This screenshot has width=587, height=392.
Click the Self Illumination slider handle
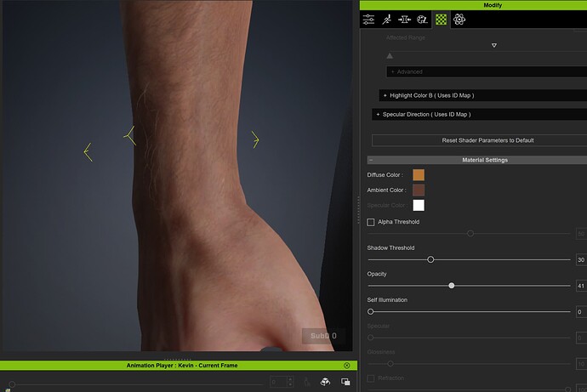(x=371, y=311)
